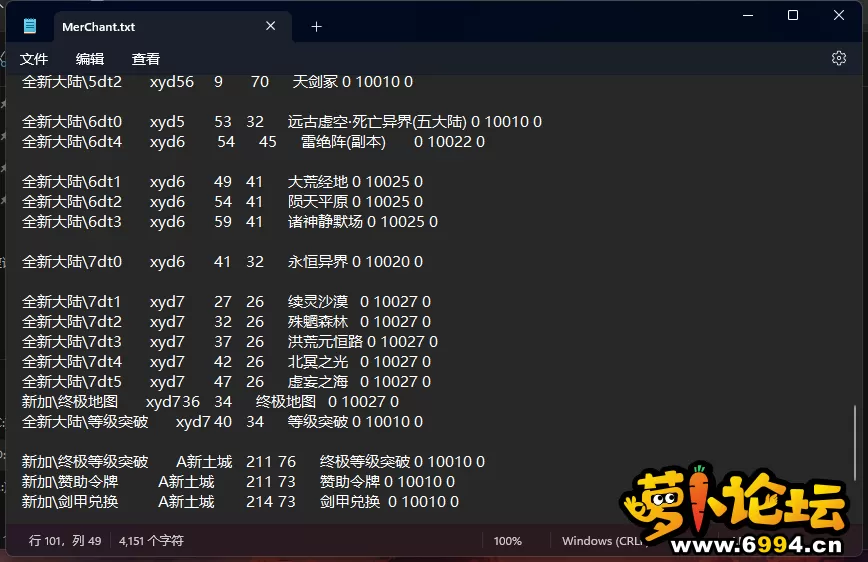Viewport: 868px width, 562px height.
Task: Open the settings gear icon
Action: [838, 58]
